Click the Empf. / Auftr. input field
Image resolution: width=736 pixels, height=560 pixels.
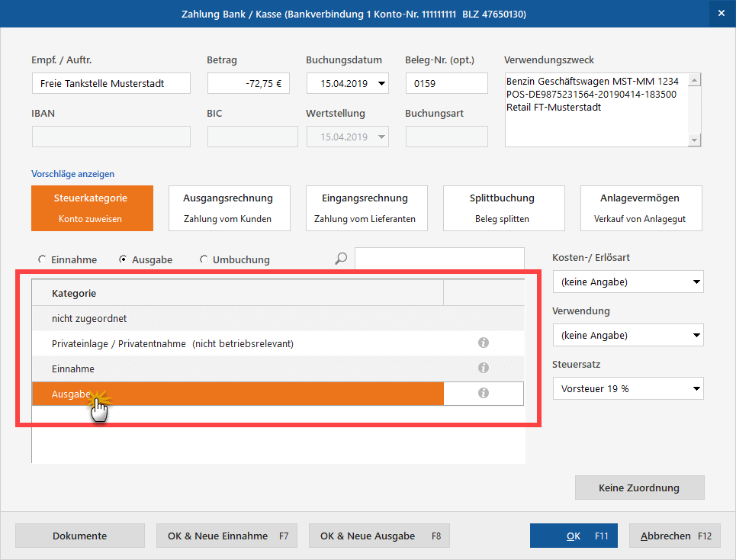point(111,84)
